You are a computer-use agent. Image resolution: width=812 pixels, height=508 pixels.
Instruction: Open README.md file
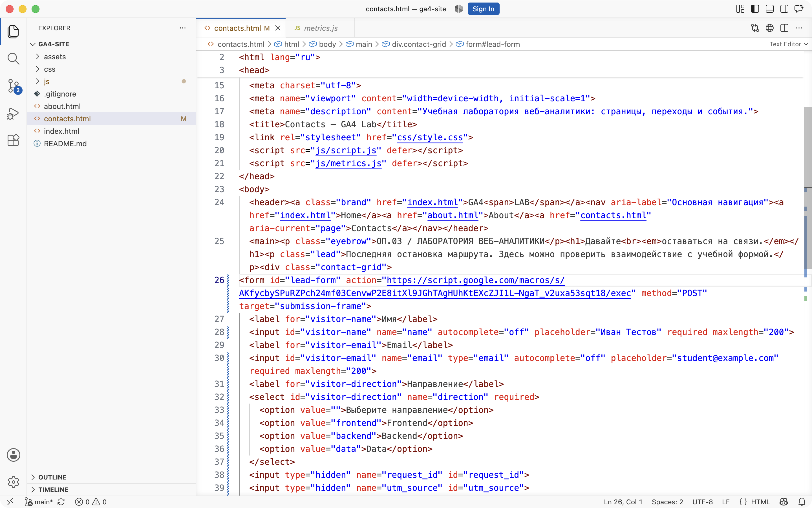(x=111, y=143)
